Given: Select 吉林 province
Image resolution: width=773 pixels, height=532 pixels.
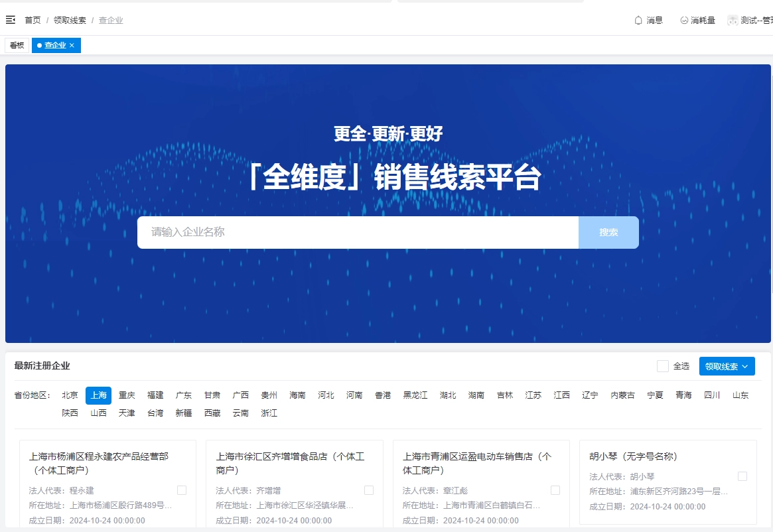Looking at the screenshot, I should coord(505,395).
